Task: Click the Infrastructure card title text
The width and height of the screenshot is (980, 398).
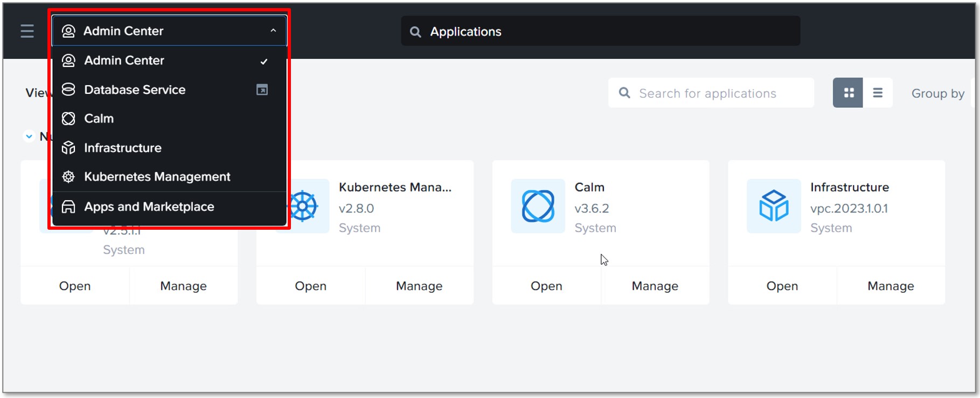Action: click(x=850, y=187)
